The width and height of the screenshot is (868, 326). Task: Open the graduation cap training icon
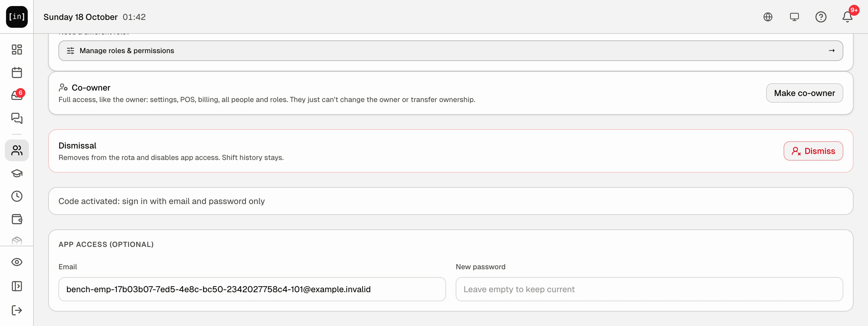pyautogui.click(x=17, y=174)
